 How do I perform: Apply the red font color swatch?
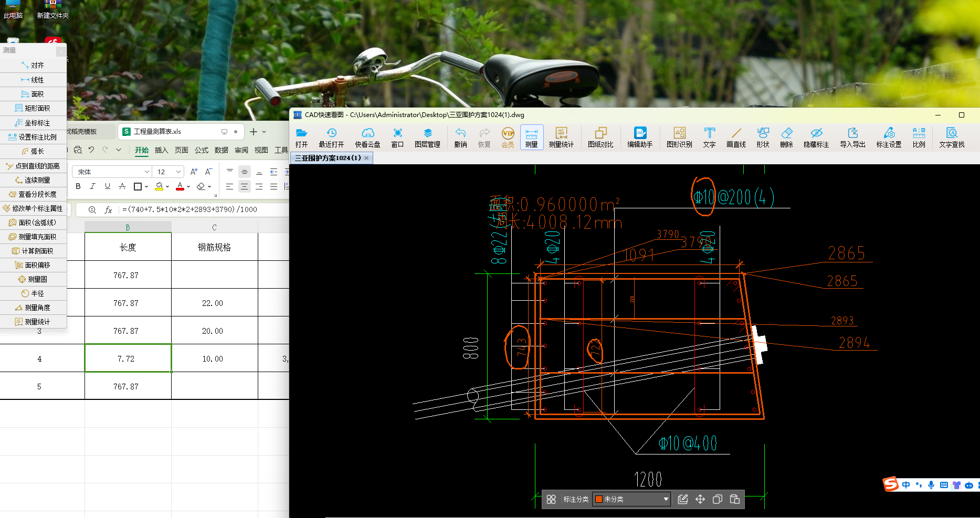(x=180, y=186)
